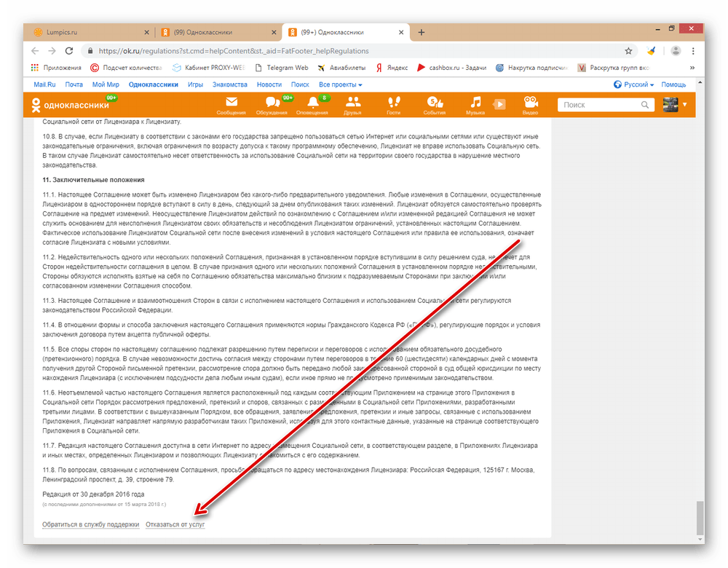Launch Видео using the play icon
Image resolution: width=728 pixels, height=568 pixels.
(x=531, y=104)
